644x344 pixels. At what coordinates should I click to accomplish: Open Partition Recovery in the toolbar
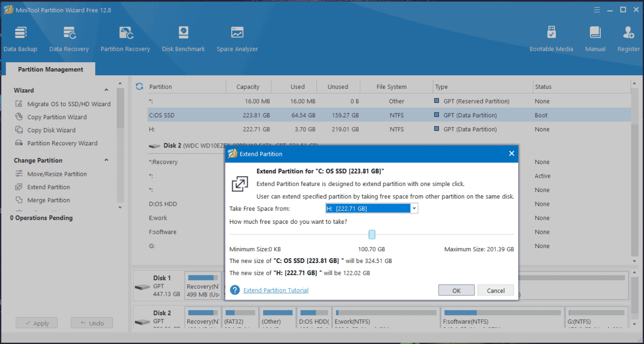point(125,39)
